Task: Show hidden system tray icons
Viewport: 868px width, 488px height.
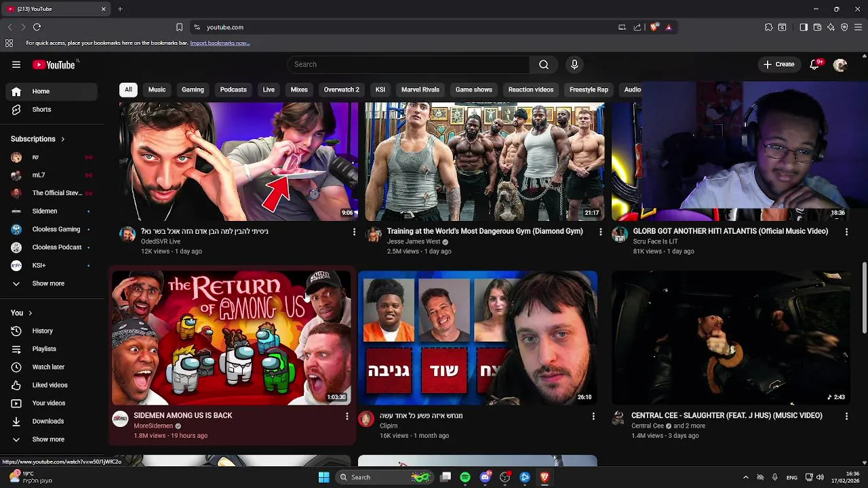Action: point(745,477)
